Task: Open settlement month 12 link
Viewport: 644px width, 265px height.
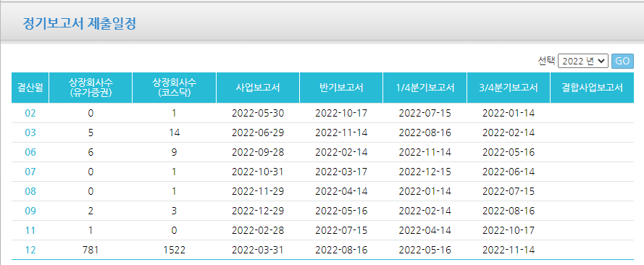Action: click(x=30, y=250)
